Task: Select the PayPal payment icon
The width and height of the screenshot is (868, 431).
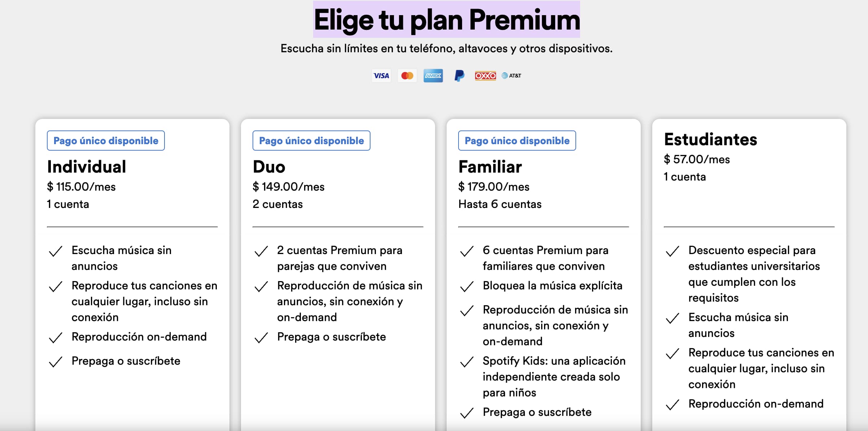Action: point(459,75)
